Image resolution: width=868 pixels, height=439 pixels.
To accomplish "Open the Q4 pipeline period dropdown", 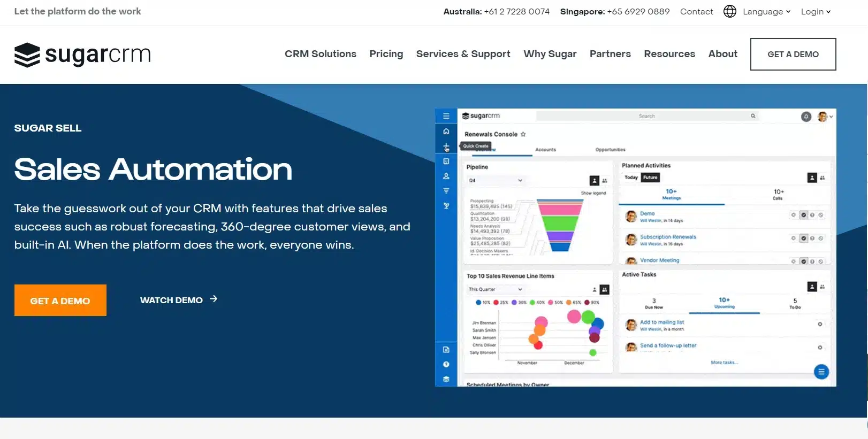I will click(x=496, y=181).
